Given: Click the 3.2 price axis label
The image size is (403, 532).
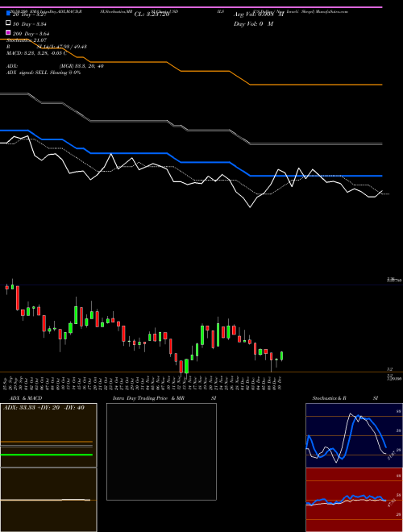Looking at the screenshot, I should [390, 369].
